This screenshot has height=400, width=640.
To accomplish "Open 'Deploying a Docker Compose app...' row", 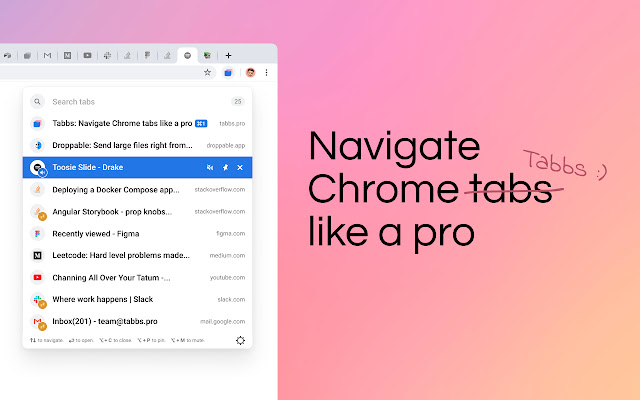I will 138,190.
